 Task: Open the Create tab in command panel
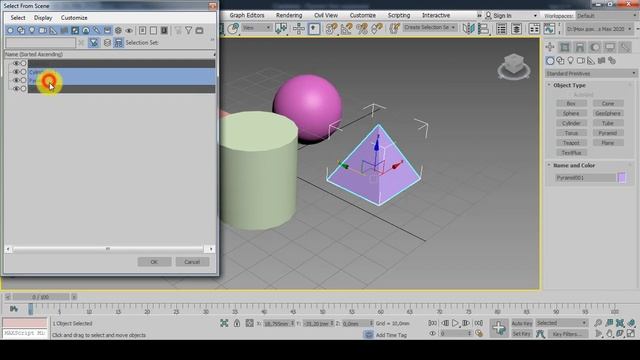click(x=550, y=47)
